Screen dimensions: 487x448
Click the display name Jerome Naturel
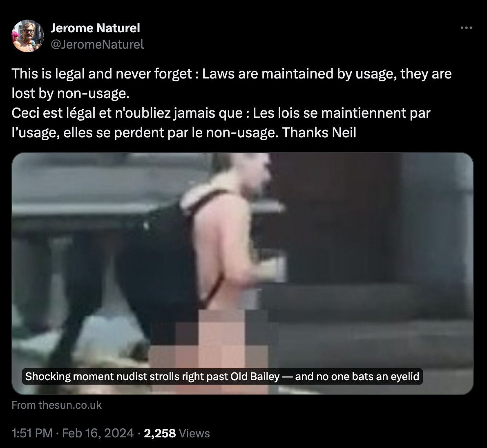(x=95, y=28)
